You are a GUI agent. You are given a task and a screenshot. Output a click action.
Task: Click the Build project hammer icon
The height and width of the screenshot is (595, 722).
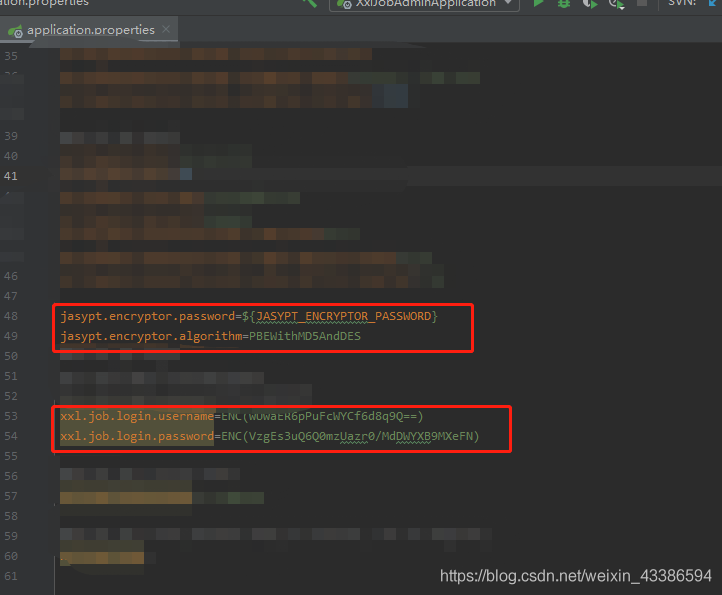(x=310, y=4)
